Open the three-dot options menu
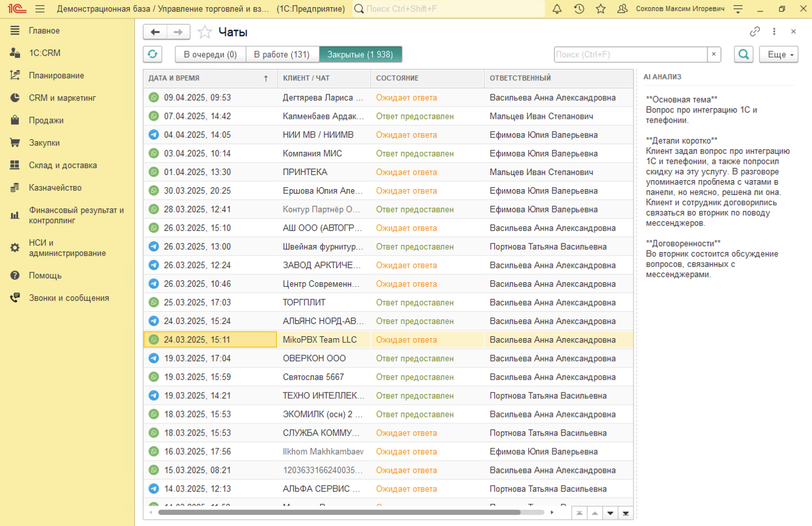812x526 pixels. (x=774, y=31)
